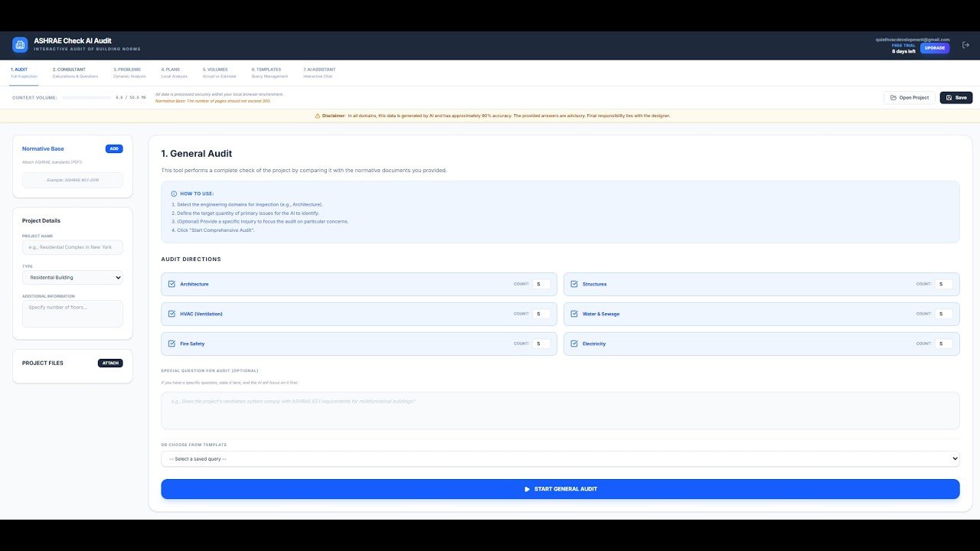Switch to the 1. Audit tab
Screen dimensions: 980x551
tap(24, 73)
